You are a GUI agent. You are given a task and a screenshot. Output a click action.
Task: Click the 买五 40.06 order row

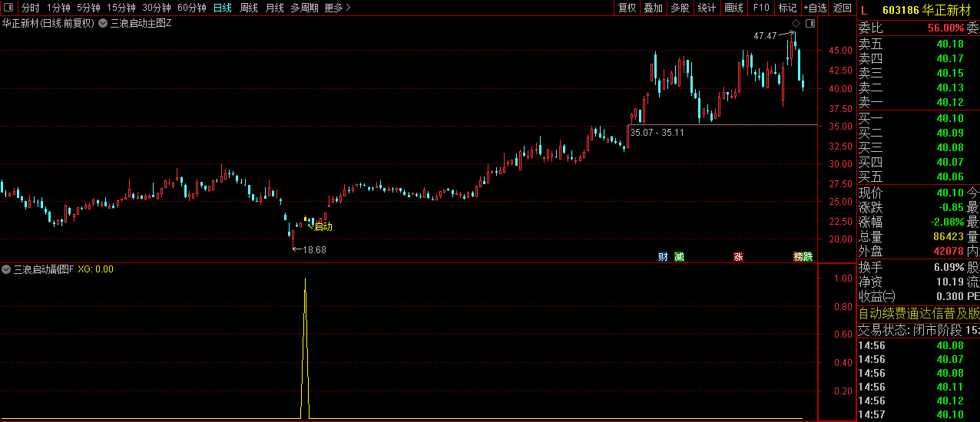coord(918,176)
